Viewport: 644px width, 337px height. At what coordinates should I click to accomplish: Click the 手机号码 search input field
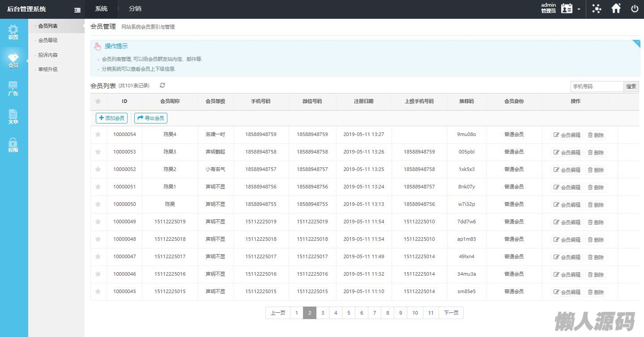pos(597,86)
